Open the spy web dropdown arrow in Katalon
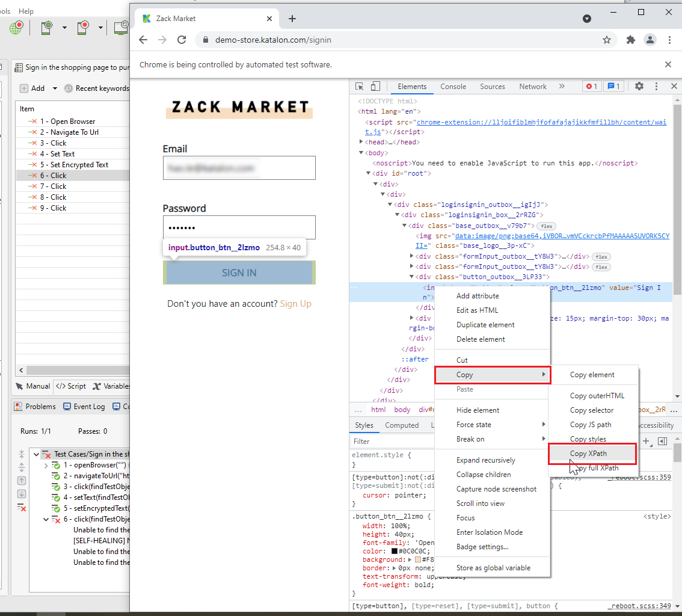Viewport: 682px width, 616px height. pyautogui.click(x=64, y=28)
